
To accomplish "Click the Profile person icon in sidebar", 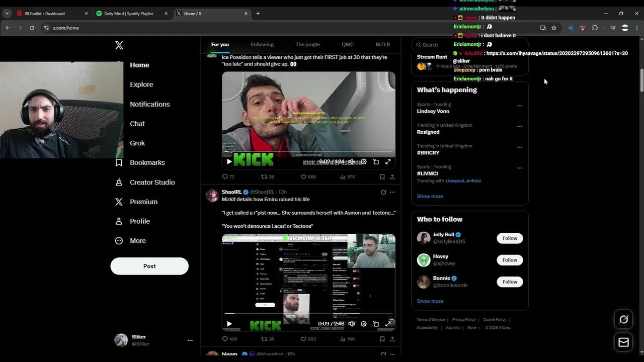I will click(119, 221).
